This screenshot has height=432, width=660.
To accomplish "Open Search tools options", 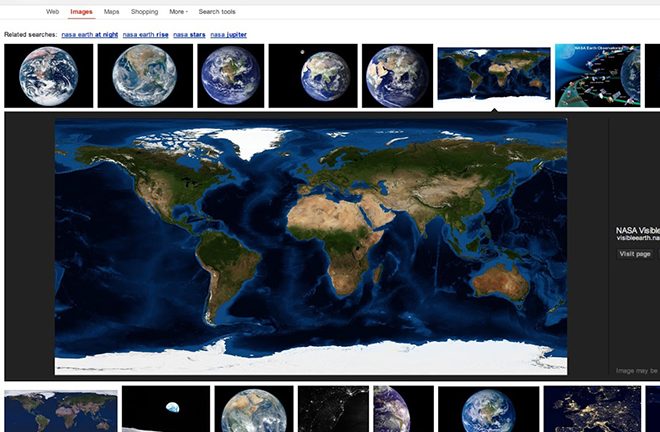I will click(x=218, y=12).
